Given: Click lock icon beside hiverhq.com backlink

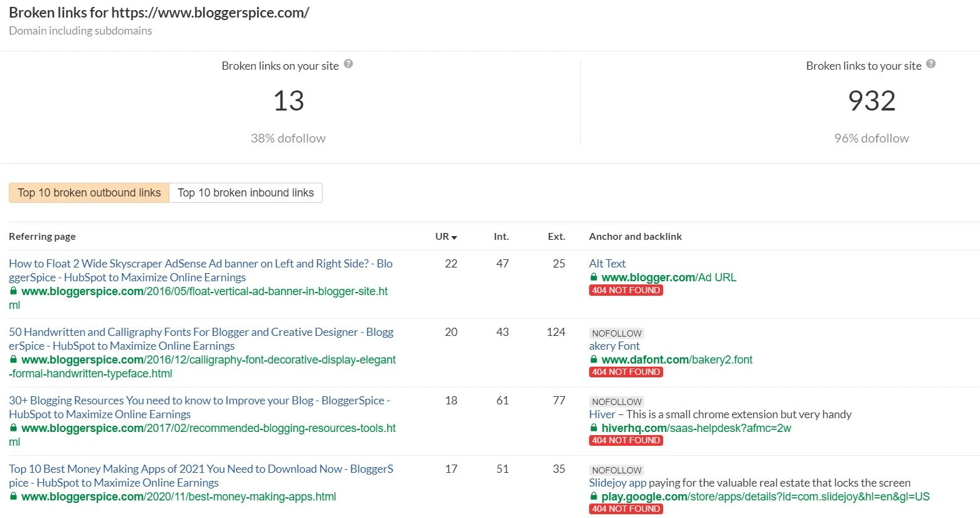Looking at the screenshot, I should point(594,428).
